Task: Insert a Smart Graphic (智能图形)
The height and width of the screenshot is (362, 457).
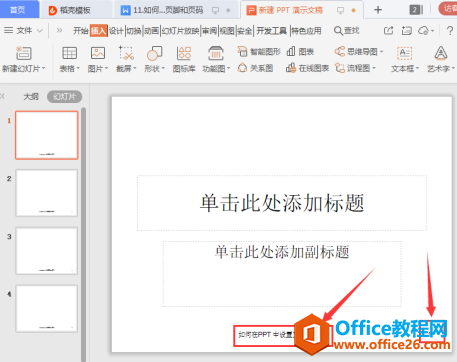Action: click(259, 52)
